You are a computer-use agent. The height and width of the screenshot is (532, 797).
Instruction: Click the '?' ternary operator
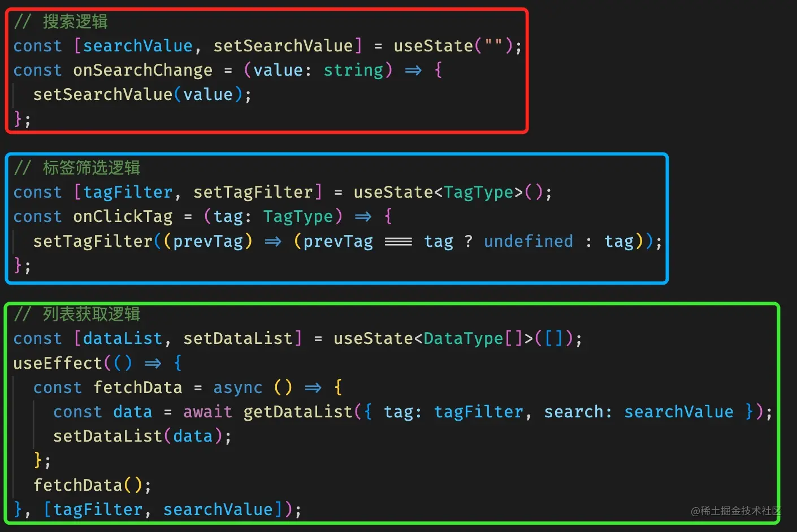pyautogui.click(x=469, y=241)
